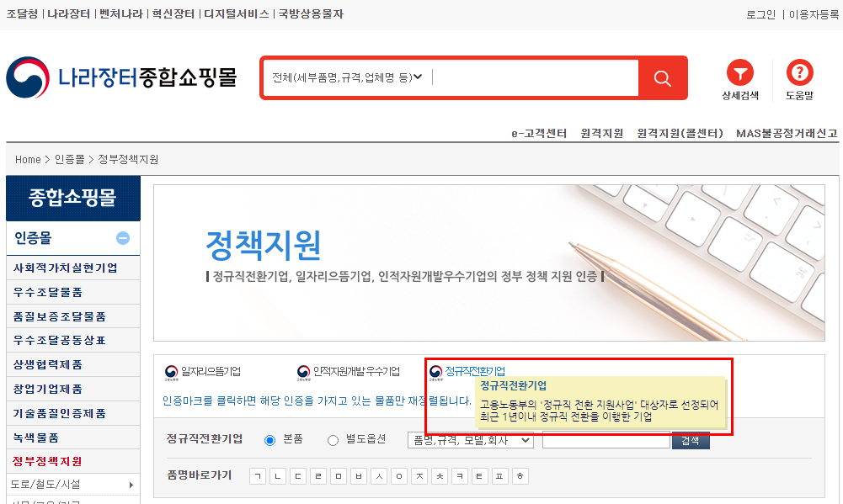Open 국방상용물자 top link
The image size is (843, 504).
point(311,14)
